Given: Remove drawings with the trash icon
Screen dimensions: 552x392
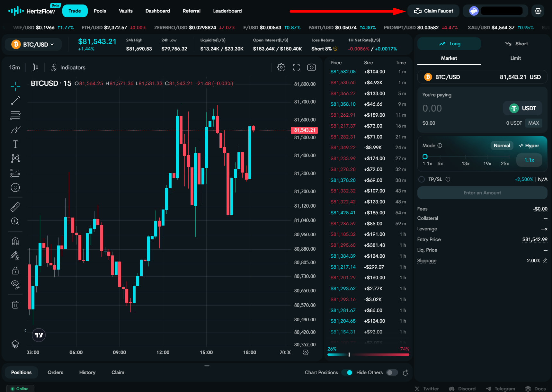Looking at the screenshot, I should 15,305.
